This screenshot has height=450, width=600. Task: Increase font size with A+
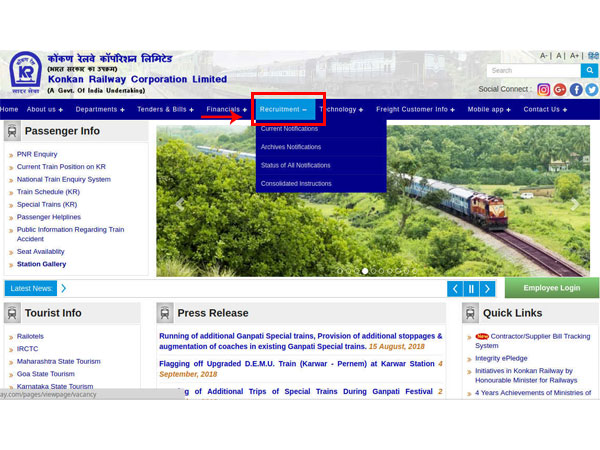[574, 56]
